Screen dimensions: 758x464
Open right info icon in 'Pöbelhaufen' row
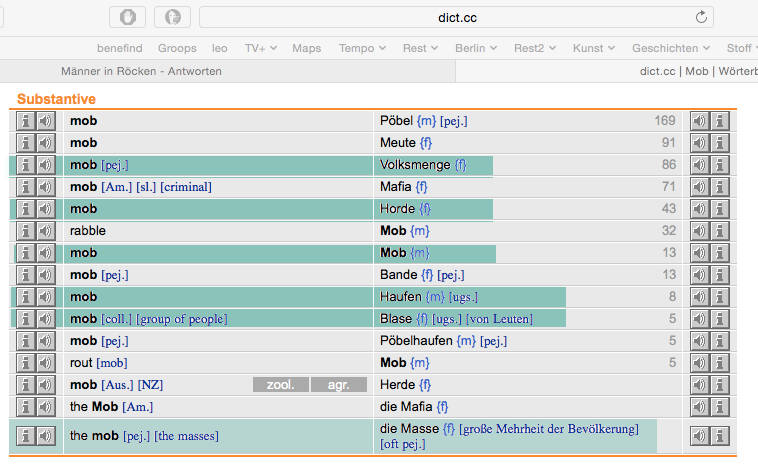pyautogui.click(x=720, y=341)
